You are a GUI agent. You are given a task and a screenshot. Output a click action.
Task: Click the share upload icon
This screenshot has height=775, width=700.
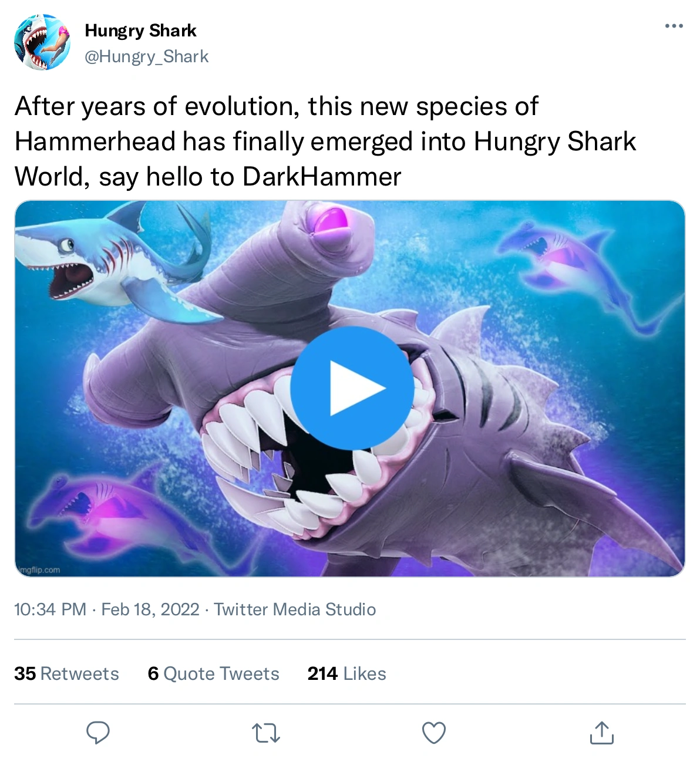pos(601,733)
